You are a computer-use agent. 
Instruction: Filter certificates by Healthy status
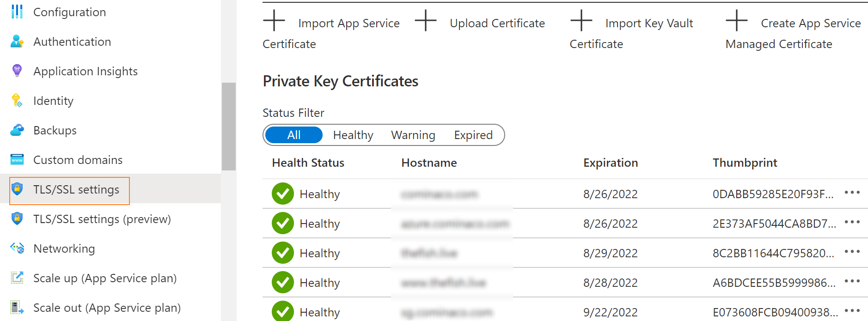coord(353,135)
